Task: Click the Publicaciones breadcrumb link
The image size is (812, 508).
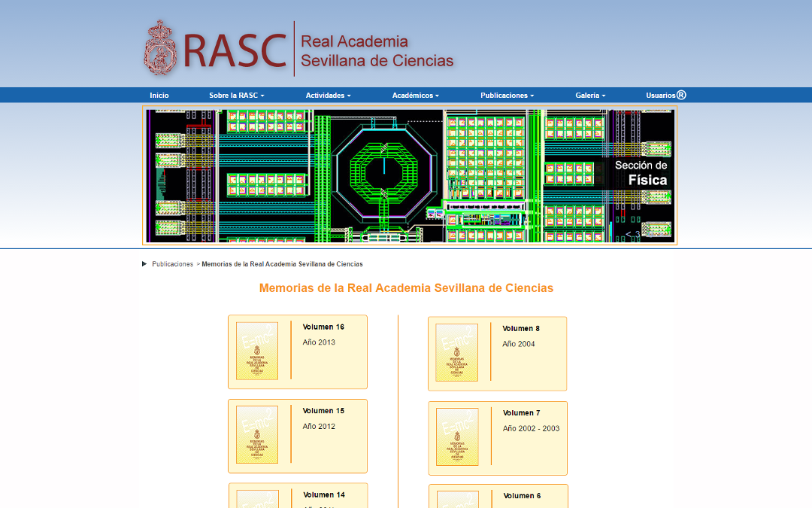Action: [172, 264]
